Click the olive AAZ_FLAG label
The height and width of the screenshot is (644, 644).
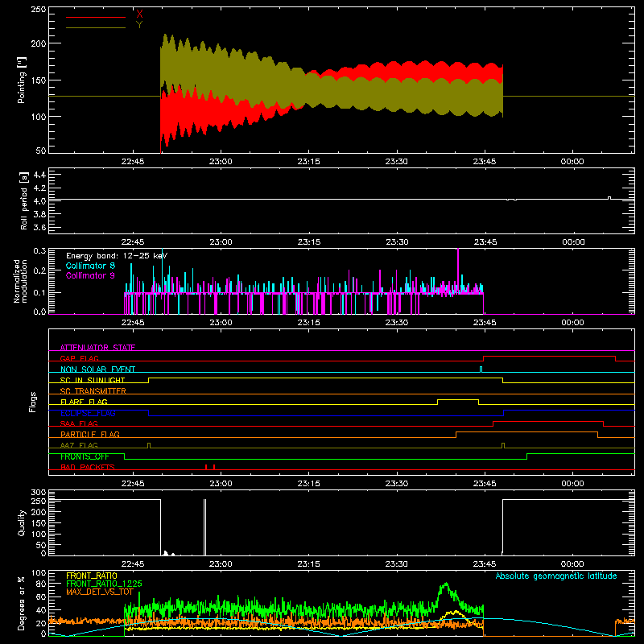[79, 445]
